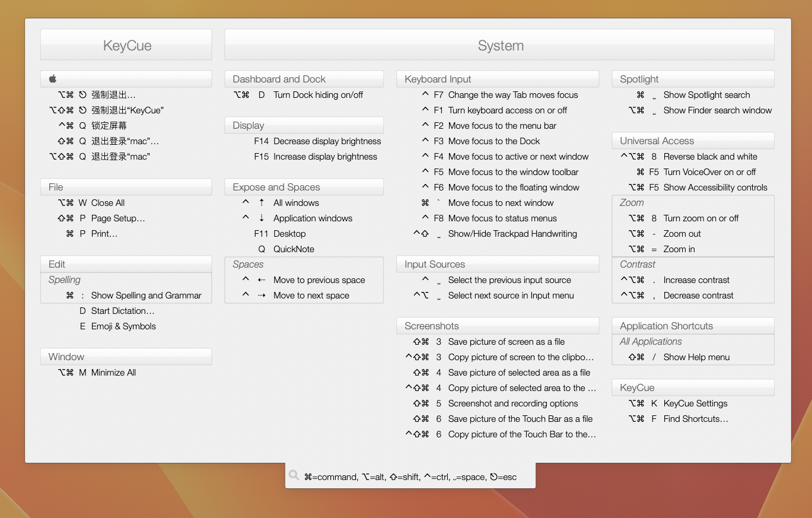The image size is (812, 518).
Task: Click Show Accessibility controls
Action: pos(693,188)
